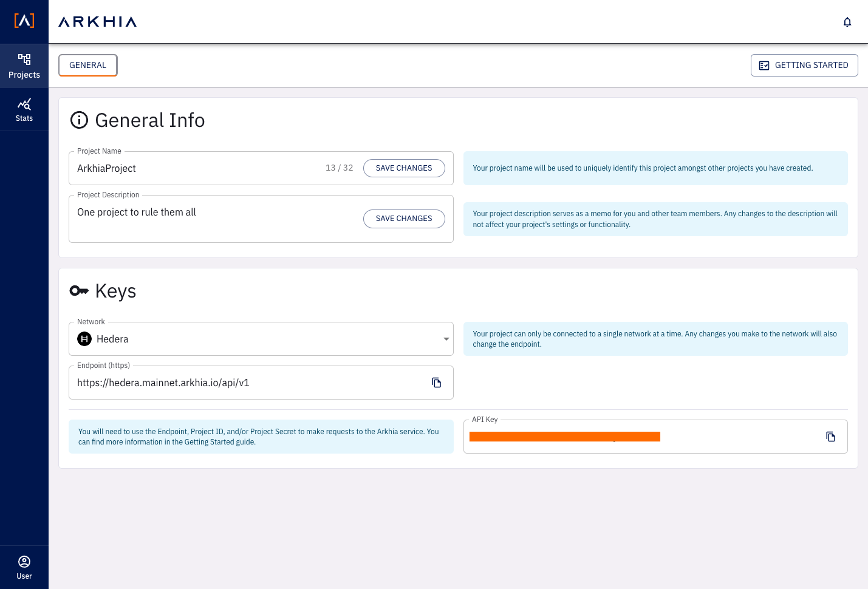Click the single network hint message
The image size is (868, 589).
[655, 339]
